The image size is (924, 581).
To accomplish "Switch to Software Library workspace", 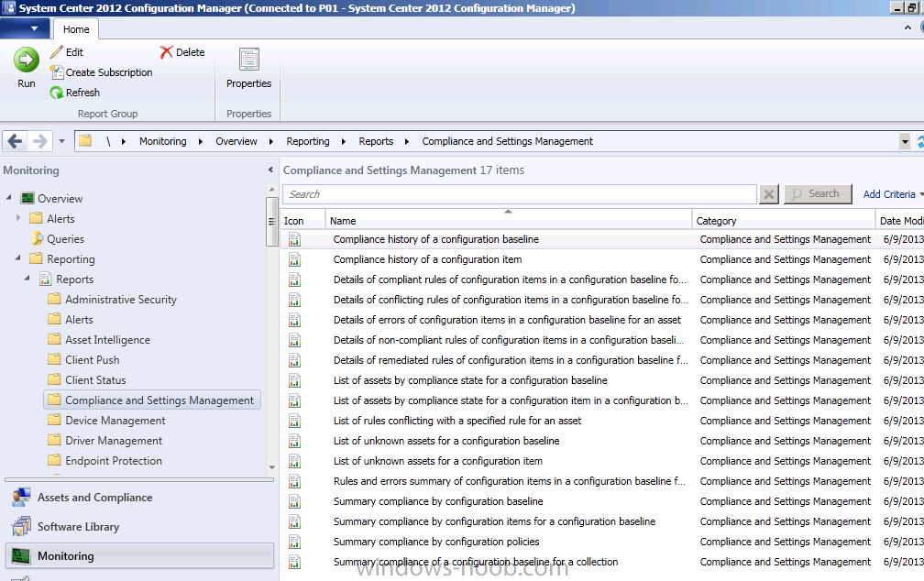I will coord(139,526).
